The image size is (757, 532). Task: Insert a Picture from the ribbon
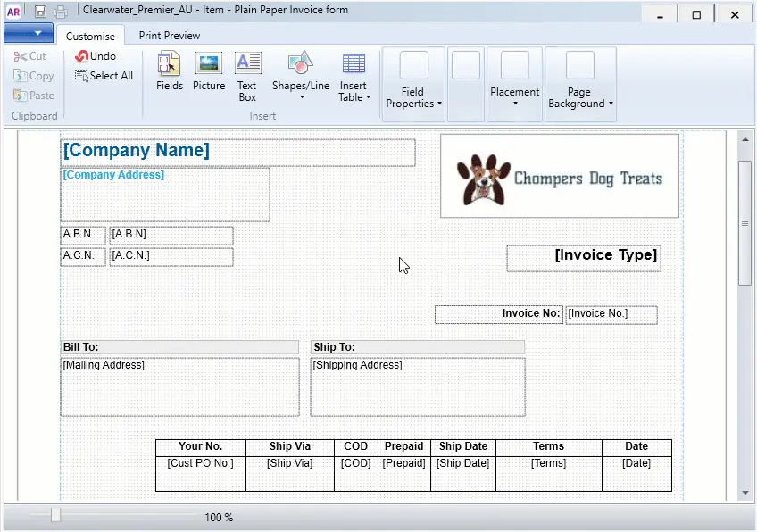[209, 71]
